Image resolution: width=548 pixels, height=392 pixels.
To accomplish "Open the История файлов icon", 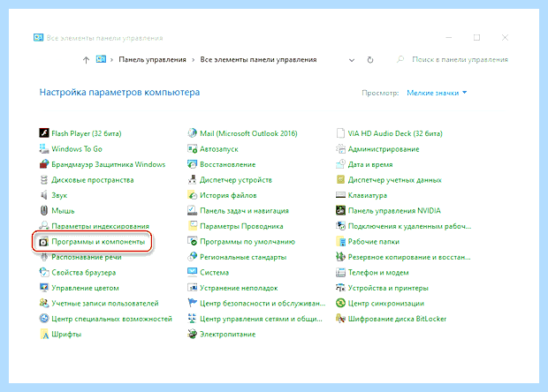I will tap(192, 195).
